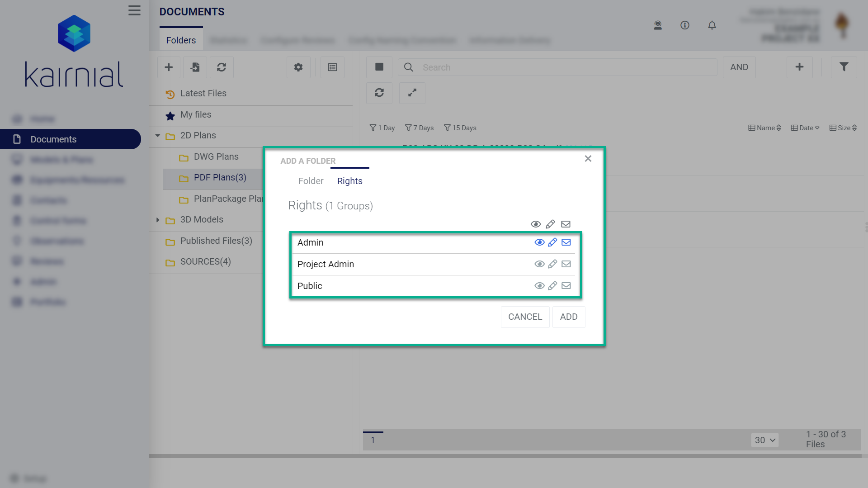Click the import files icon in the folder toolbar
868x488 pixels.
tap(195, 67)
